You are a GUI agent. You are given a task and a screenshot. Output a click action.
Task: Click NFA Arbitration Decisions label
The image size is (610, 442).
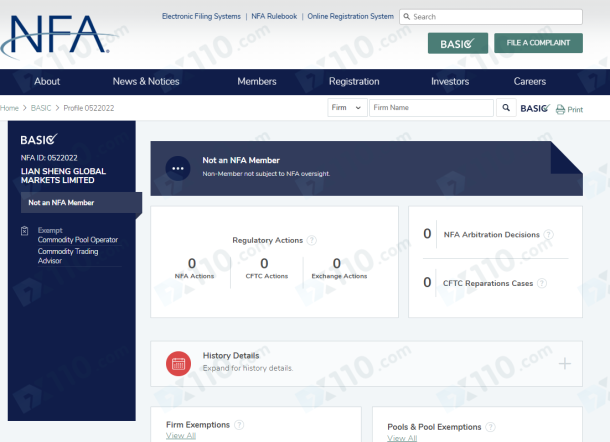[x=492, y=235]
